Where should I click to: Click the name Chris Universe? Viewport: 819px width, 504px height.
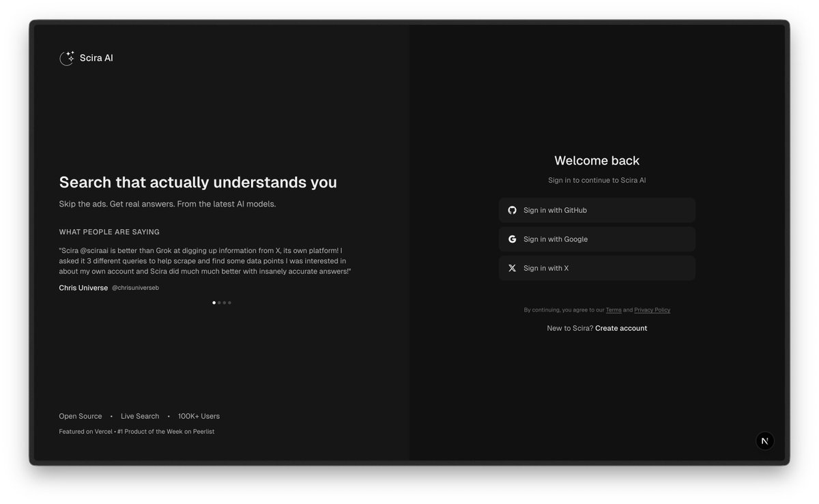tap(83, 288)
